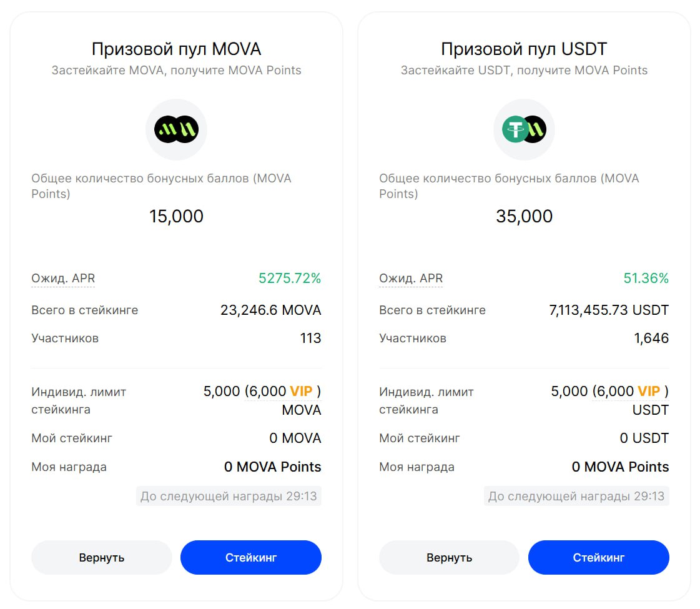Screen dimensions: 700x609
Task: Click Вернуть in the USDT pool card
Action: pos(449,557)
